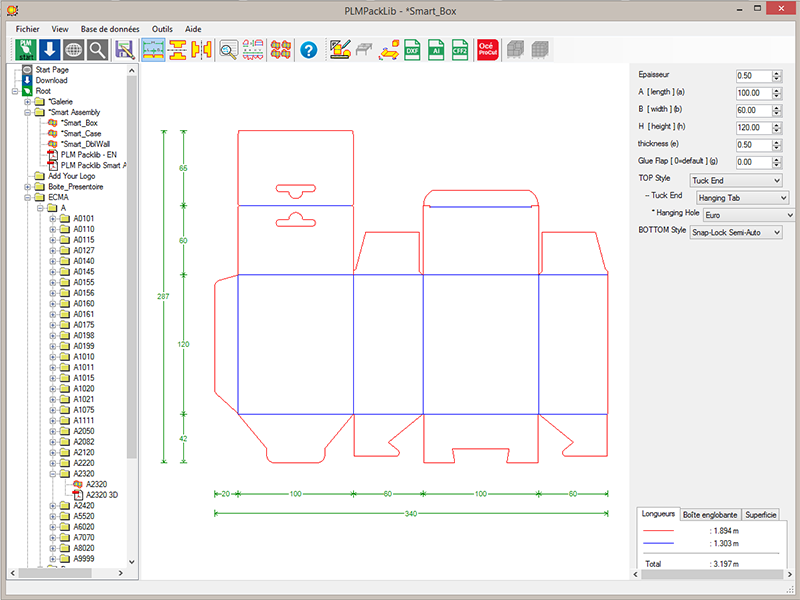Click the layout with dimensions icon

point(253,50)
